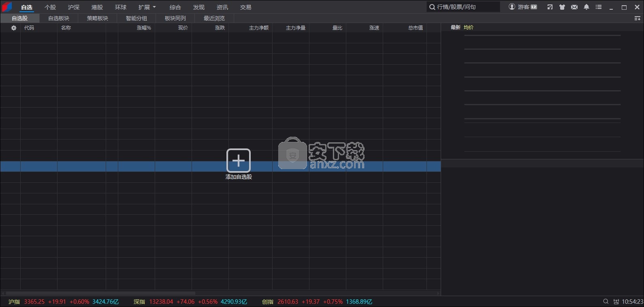Sort by the 现价 column header

pyautogui.click(x=183, y=28)
